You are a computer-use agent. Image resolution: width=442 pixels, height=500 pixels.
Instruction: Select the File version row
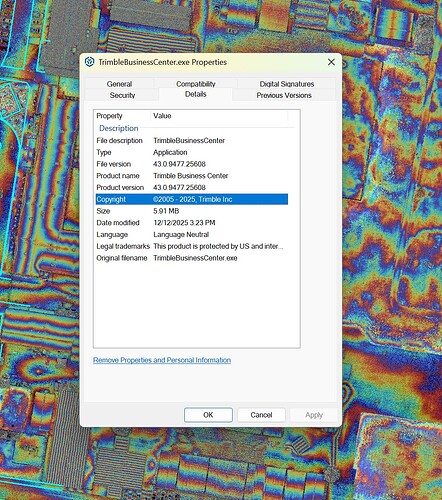coord(192,164)
